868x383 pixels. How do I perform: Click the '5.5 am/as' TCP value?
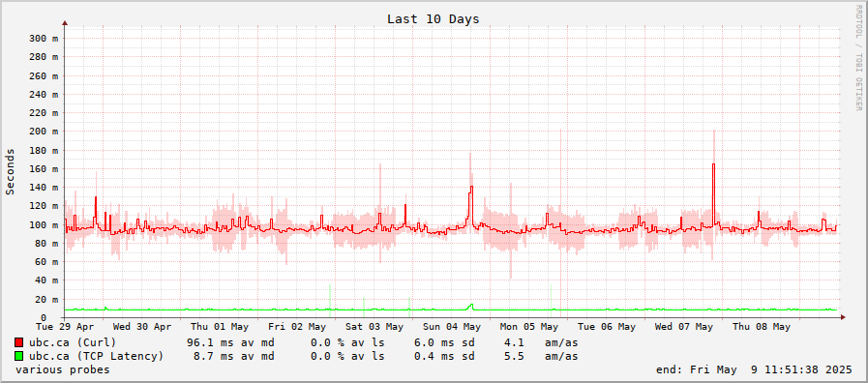tap(541, 356)
